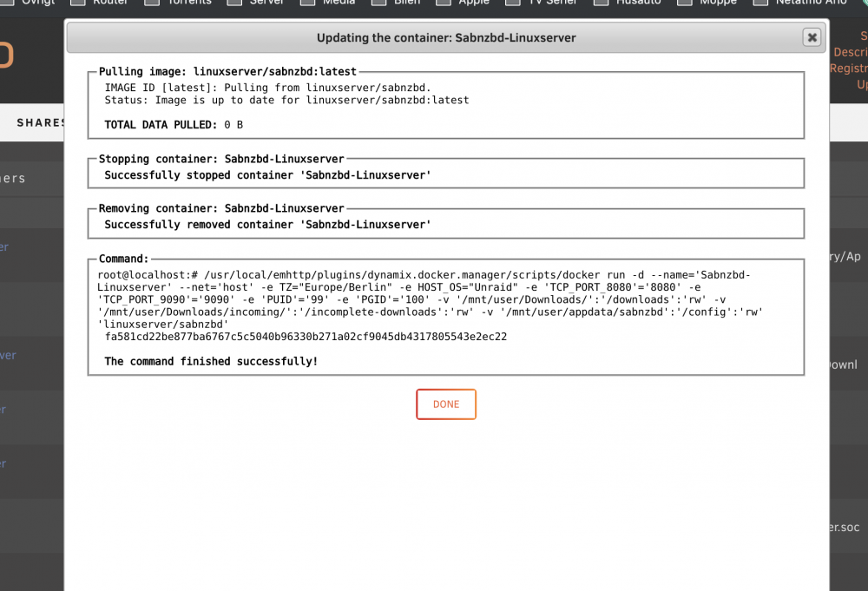Click the 'Command:' section heading
Viewport: 868px width, 591px height.
pos(123,259)
